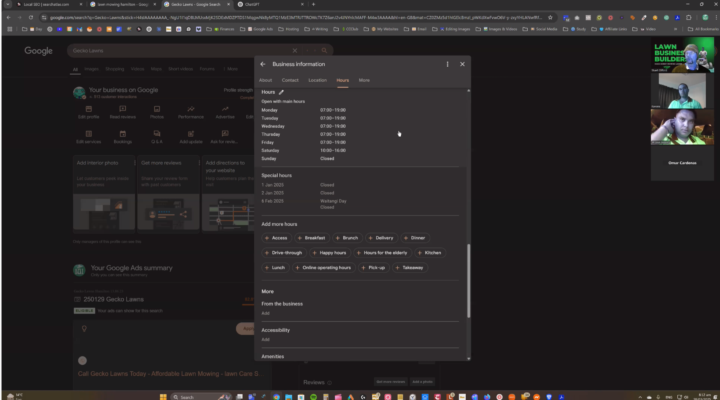Add Delivery hours chip
Screen dimensions: 720x400
click(381, 238)
